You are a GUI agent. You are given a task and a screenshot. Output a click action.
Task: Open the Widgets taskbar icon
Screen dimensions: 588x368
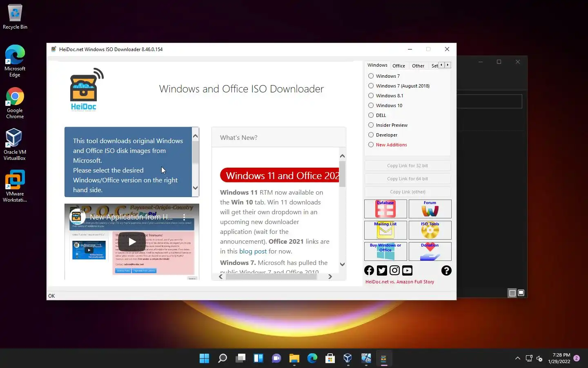pyautogui.click(x=258, y=359)
